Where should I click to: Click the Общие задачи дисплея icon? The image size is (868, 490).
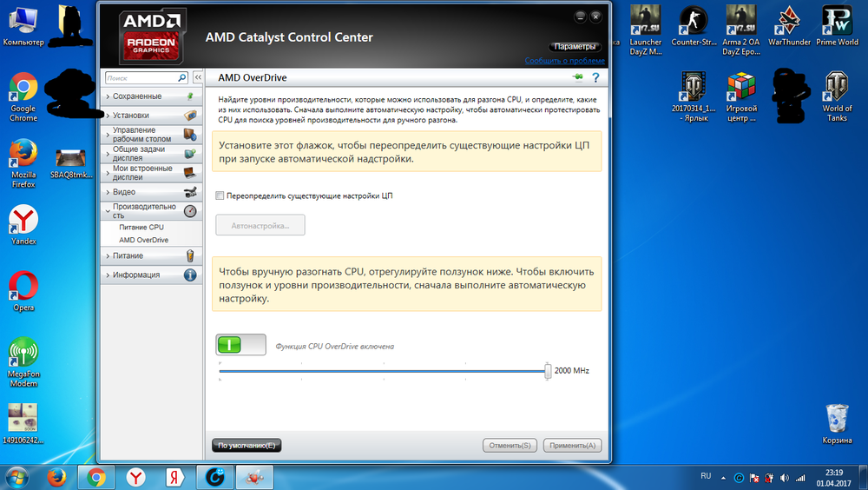point(190,154)
